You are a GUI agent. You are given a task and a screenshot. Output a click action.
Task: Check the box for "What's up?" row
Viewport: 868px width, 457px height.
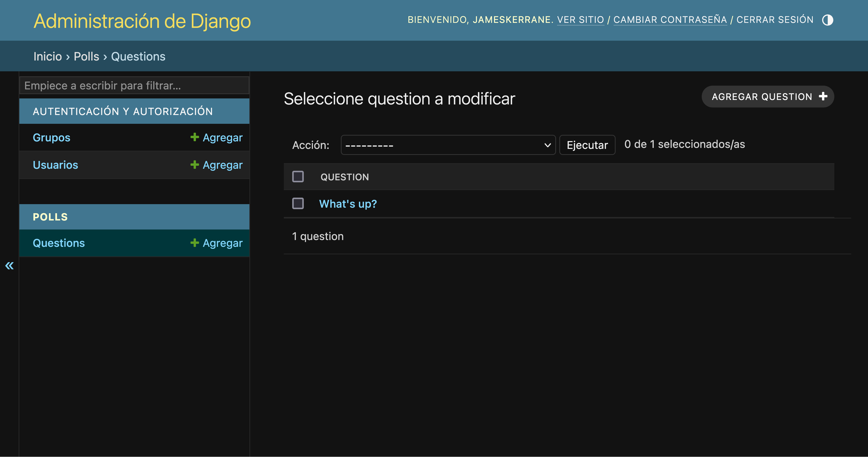click(x=298, y=203)
